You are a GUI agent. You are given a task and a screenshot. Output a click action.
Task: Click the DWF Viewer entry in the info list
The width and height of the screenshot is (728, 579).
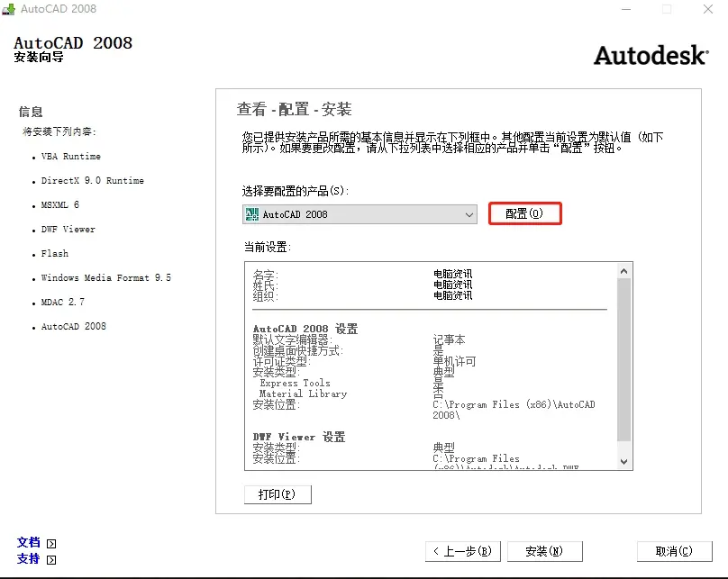click(x=68, y=230)
